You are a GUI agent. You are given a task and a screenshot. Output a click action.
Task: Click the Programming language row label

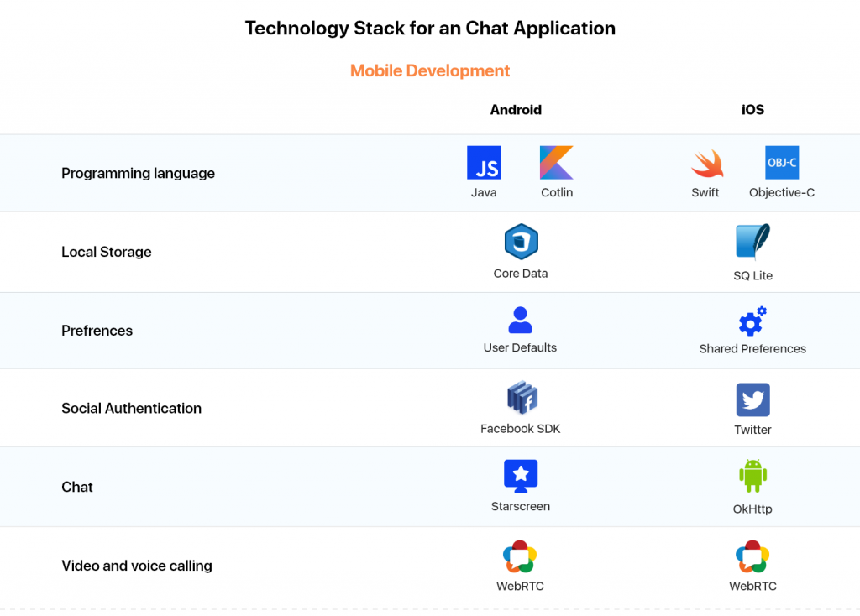[139, 173]
